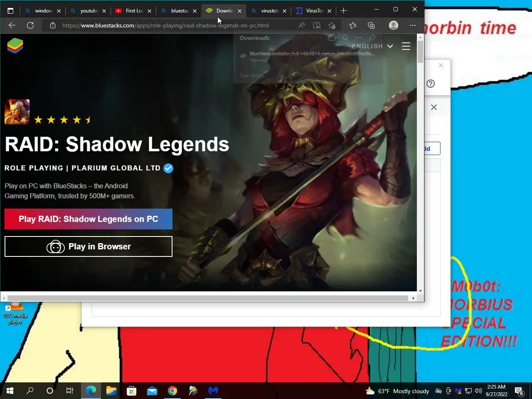The width and height of the screenshot is (532, 399).
Task: Open the Favorites list icon
Action: point(353,25)
